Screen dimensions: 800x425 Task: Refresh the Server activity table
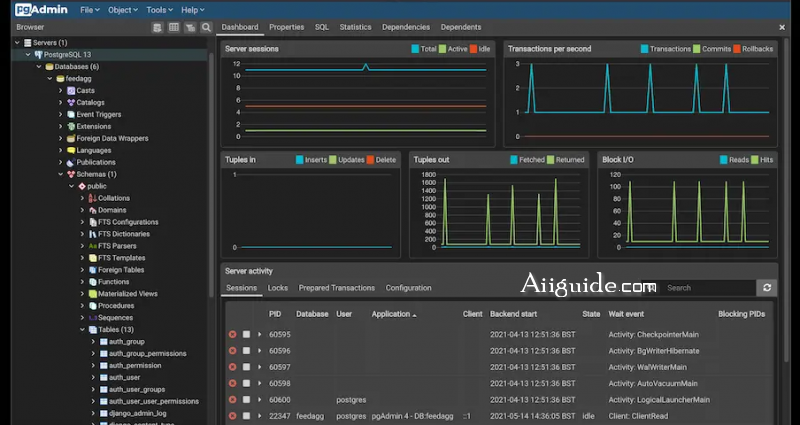point(767,288)
